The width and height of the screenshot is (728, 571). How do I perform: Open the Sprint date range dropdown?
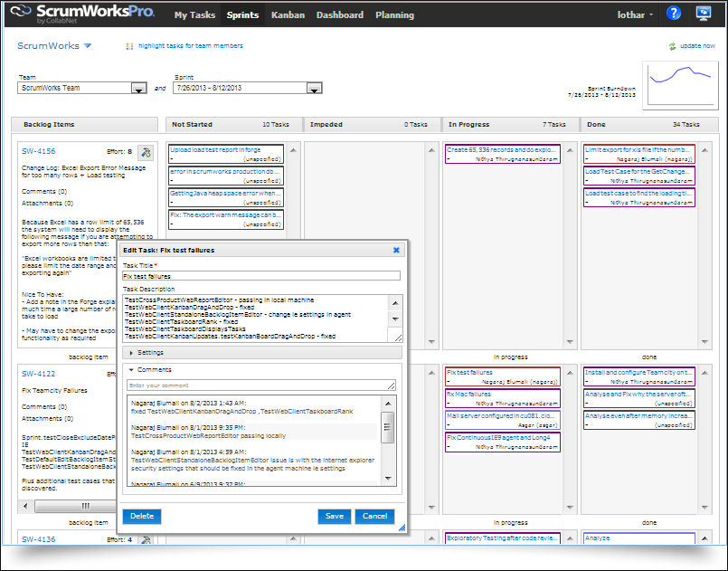click(x=314, y=89)
